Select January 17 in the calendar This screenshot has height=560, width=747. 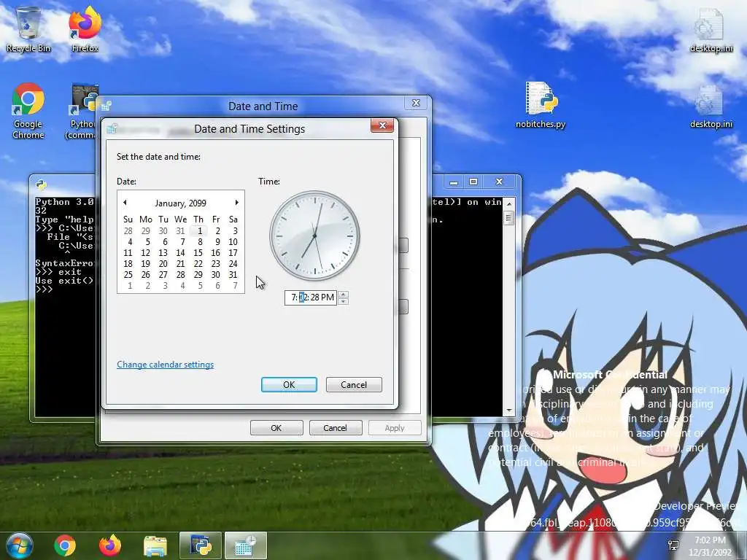233,253
